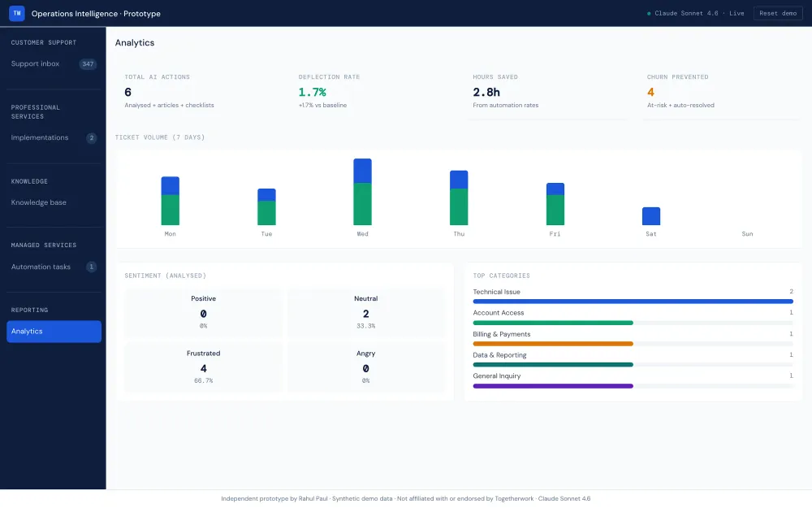Viewport: 812px width, 508px height.
Task: Click the General Inquiry category label
Action: tap(497, 376)
